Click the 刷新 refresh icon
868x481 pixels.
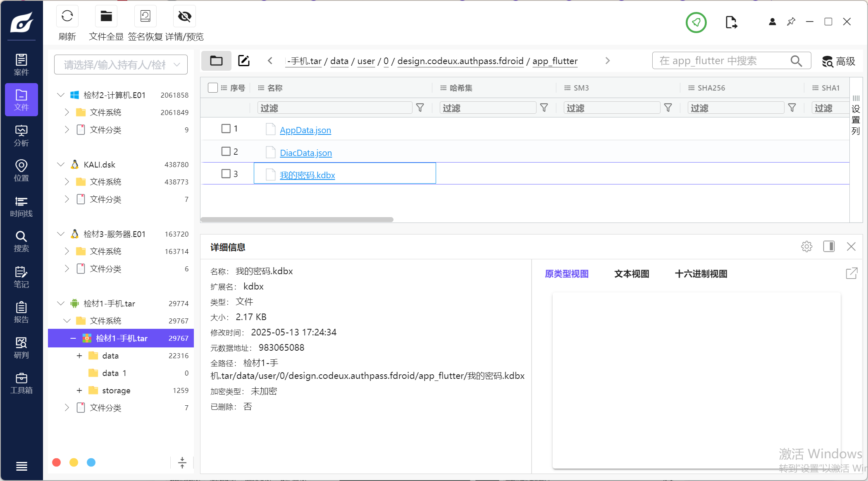pos(67,17)
